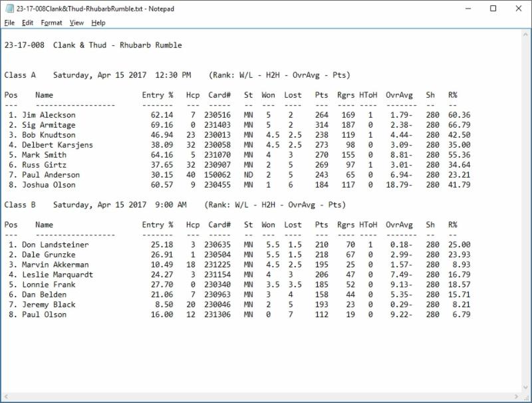
Task: Click the vertical scrollbar up arrow
Action: point(525,35)
